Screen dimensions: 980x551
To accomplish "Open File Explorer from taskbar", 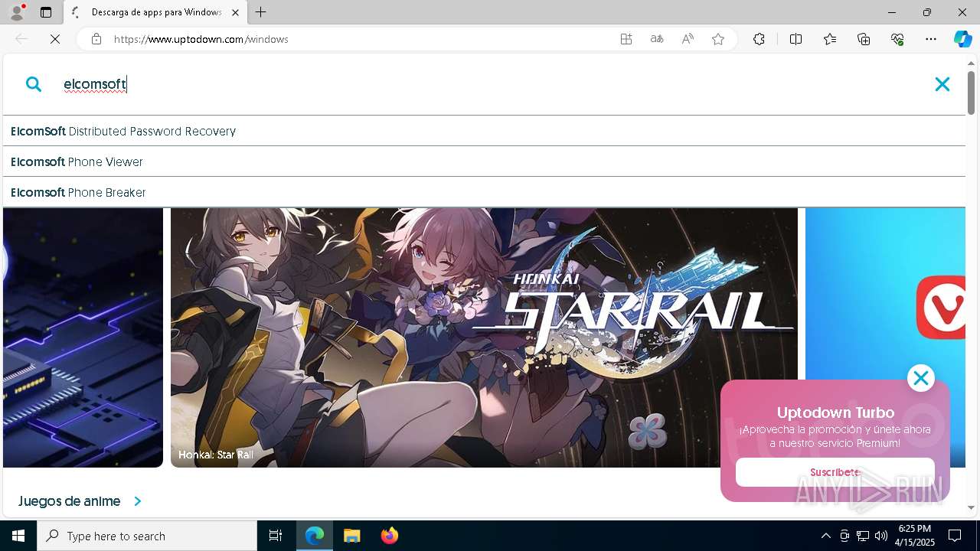I will click(351, 536).
